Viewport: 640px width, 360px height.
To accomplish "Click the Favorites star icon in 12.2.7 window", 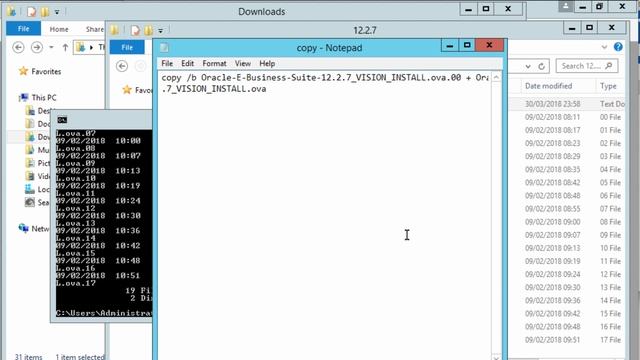I will tap(127, 89).
